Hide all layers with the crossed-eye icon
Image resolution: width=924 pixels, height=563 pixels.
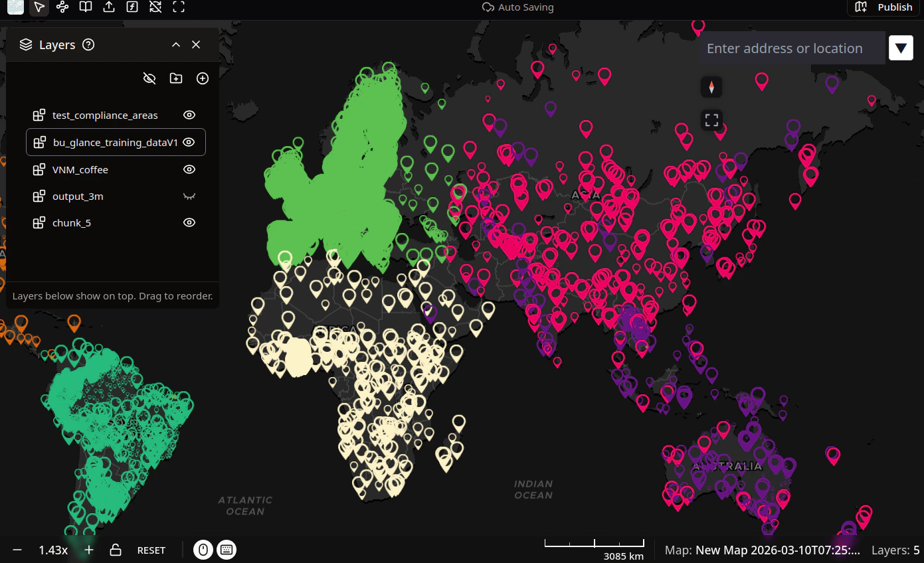coord(149,78)
